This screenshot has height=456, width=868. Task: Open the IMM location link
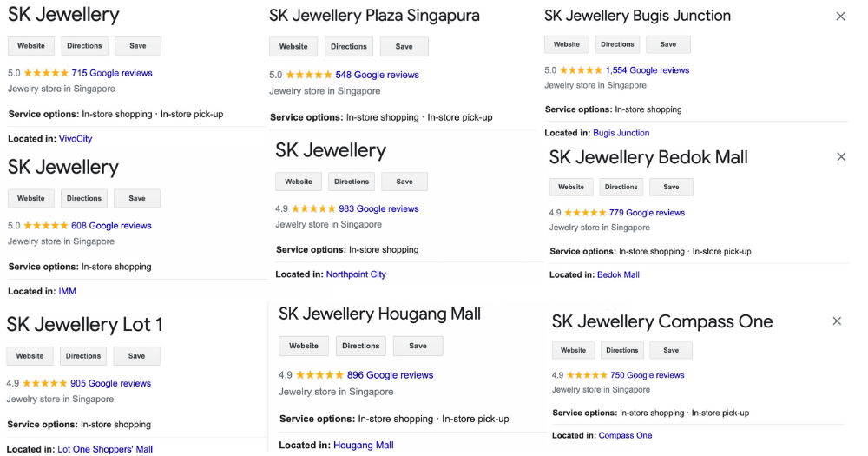pyautogui.click(x=67, y=292)
